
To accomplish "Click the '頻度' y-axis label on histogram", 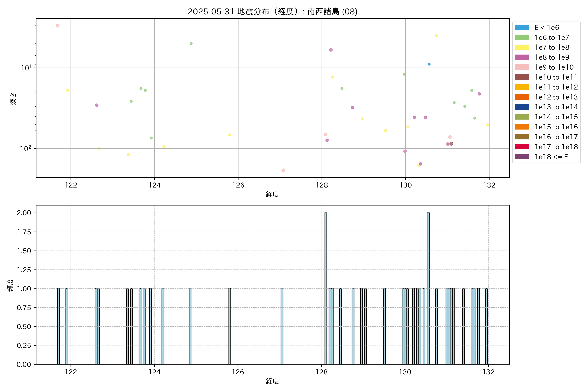I will tap(10, 285).
